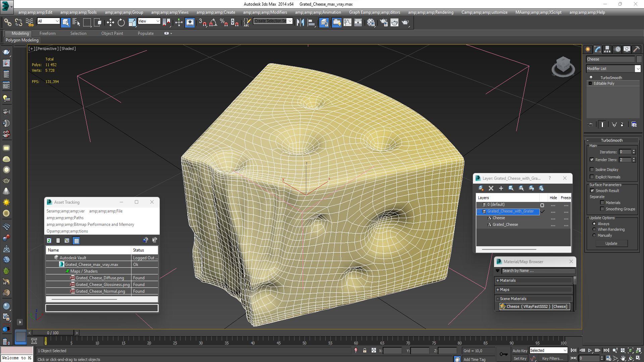Switch to the Freeform ribbon tab

pos(47,33)
